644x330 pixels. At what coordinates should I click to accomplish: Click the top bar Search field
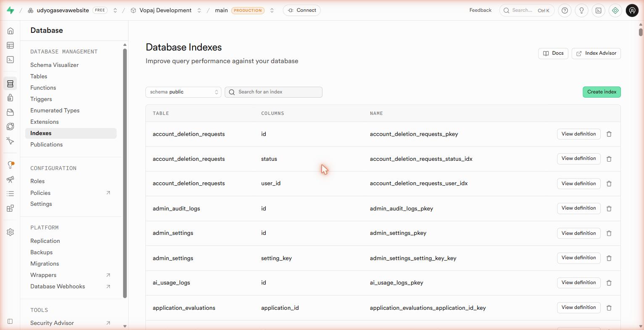coord(527,11)
